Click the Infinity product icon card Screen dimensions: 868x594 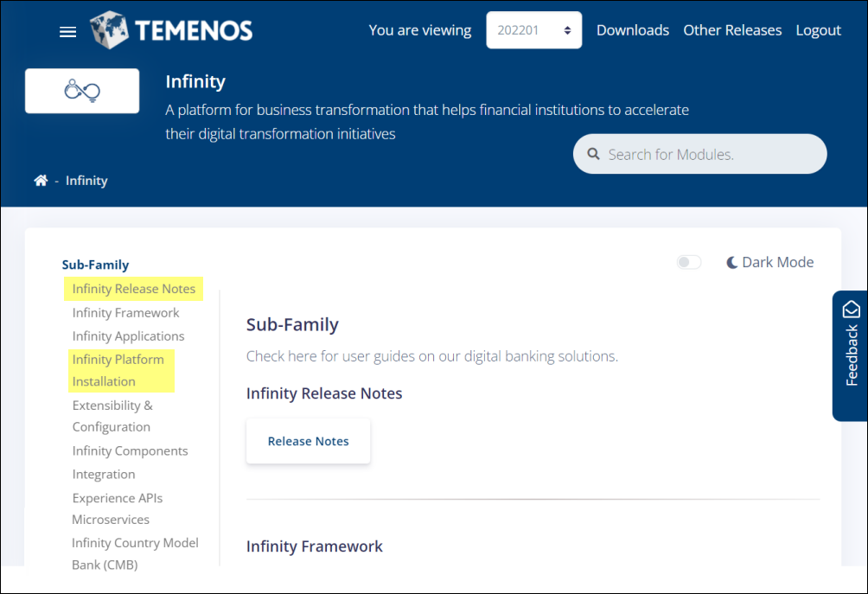pos(81,90)
